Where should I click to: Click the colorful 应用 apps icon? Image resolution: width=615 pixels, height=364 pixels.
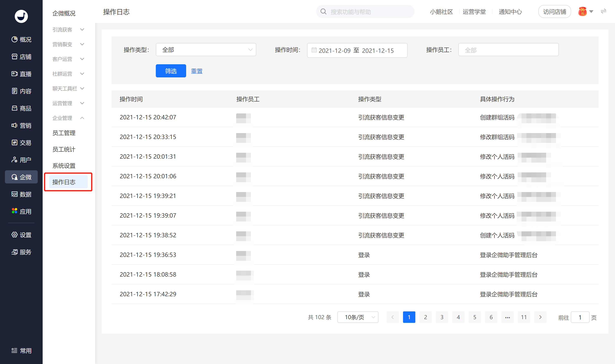[15, 211]
